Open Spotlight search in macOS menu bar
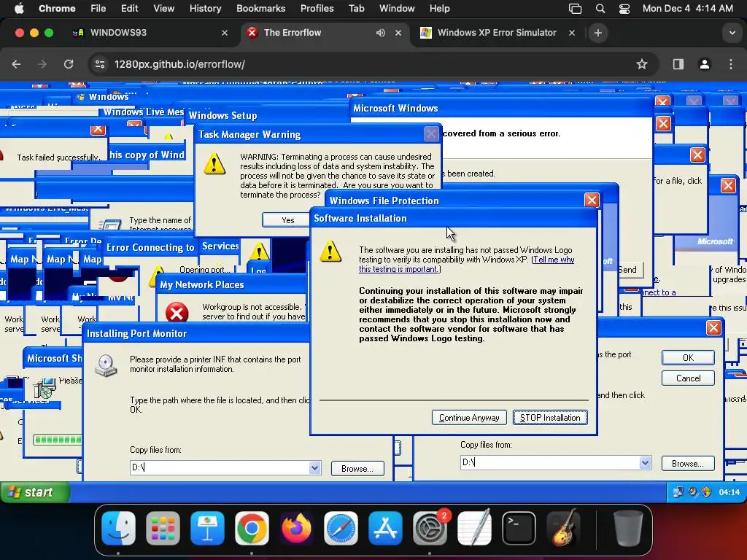 point(600,9)
